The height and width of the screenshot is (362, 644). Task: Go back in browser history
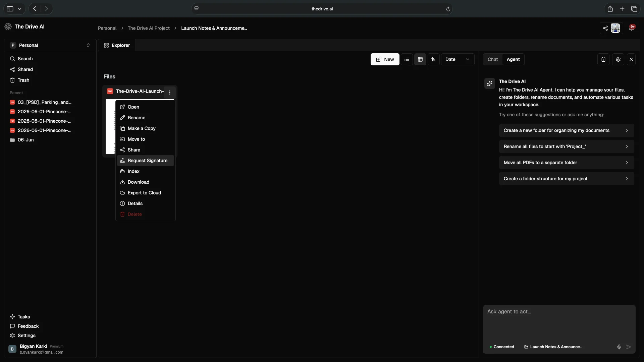click(x=35, y=9)
